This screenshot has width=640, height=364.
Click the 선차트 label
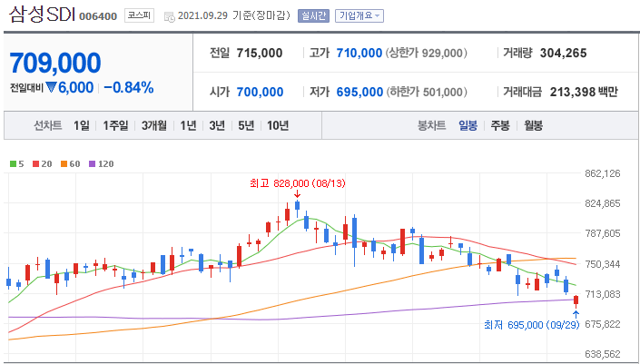(48, 125)
